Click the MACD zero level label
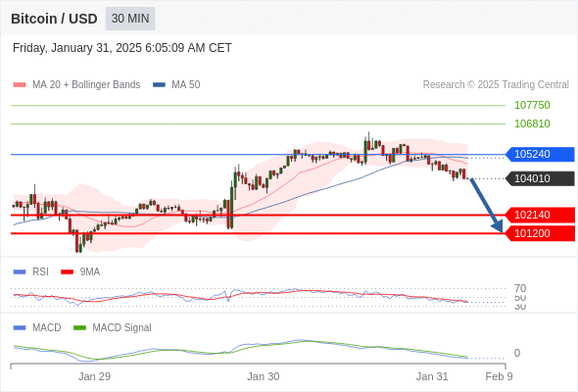The width and height of the screenshot is (578, 392). pyautogui.click(x=517, y=353)
